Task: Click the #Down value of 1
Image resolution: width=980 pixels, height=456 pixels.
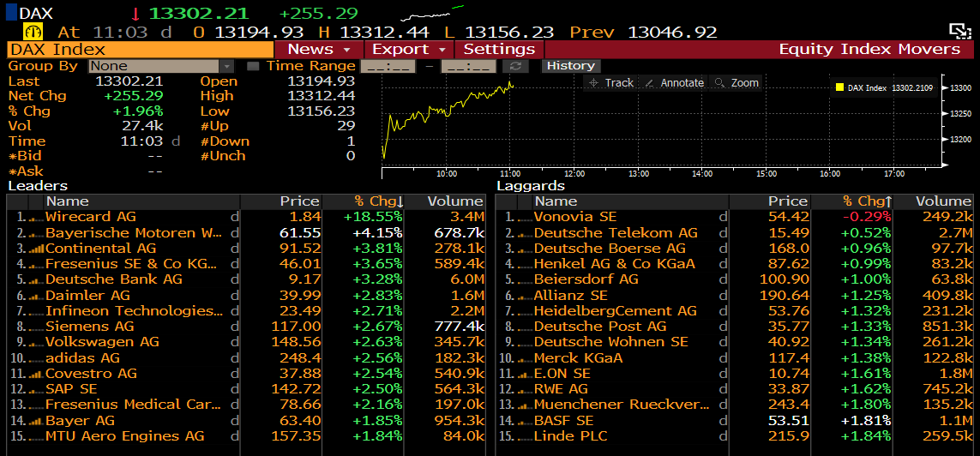Action: [x=351, y=141]
